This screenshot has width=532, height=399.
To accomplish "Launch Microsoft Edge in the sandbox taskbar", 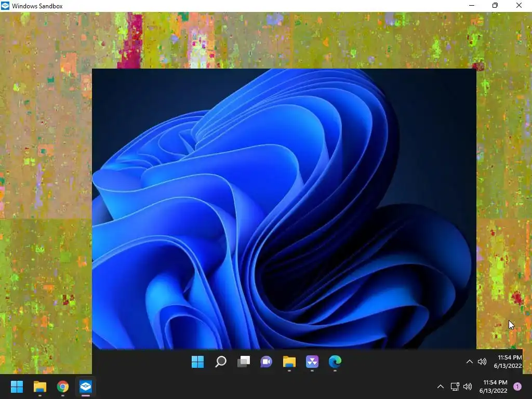I will 335,362.
